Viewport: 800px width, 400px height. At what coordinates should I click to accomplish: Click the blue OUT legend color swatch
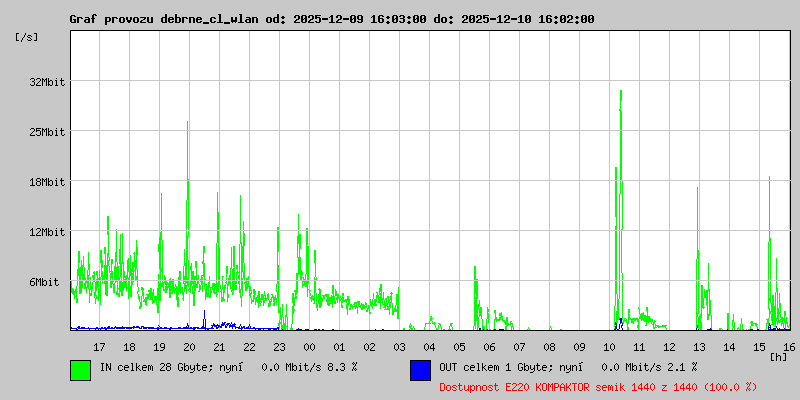point(420,370)
